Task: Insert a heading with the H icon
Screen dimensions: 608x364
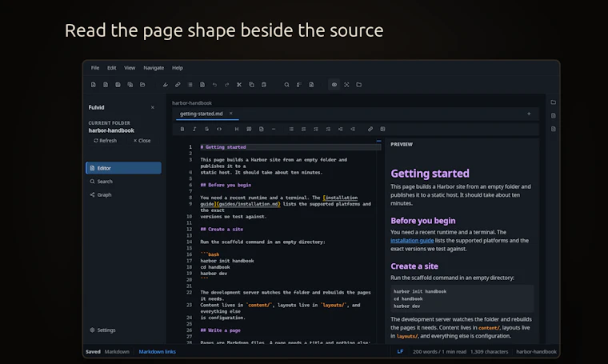Action: tap(237, 129)
